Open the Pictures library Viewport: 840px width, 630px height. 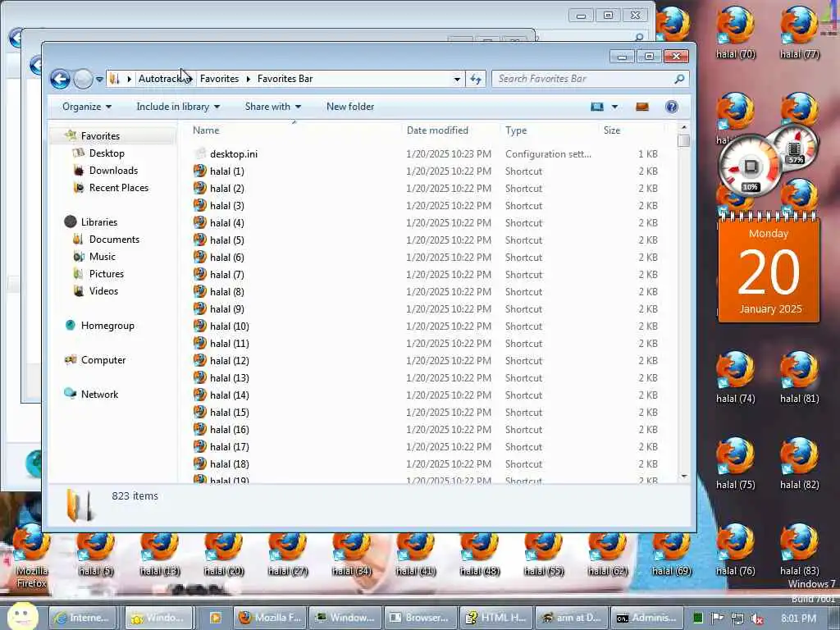point(106,274)
